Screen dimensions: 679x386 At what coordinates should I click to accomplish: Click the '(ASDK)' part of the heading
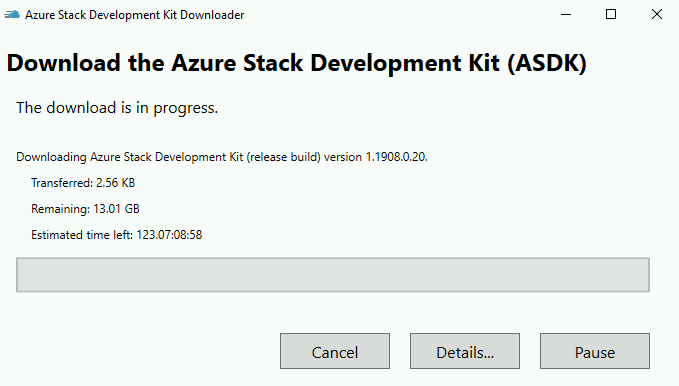click(x=547, y=63)
